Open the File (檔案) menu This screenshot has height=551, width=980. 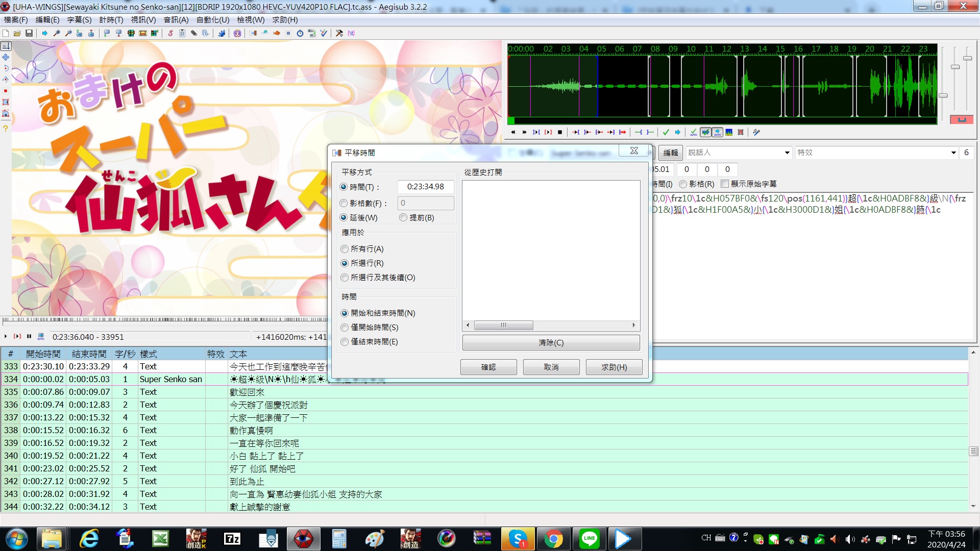(16, 20)
